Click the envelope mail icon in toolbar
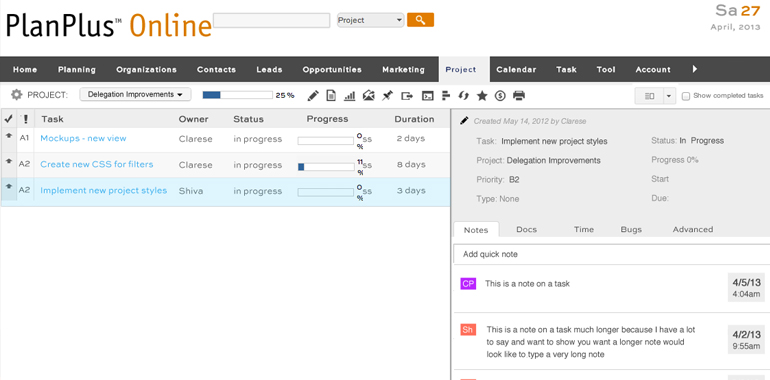The image size is (770, 380). 368,96
